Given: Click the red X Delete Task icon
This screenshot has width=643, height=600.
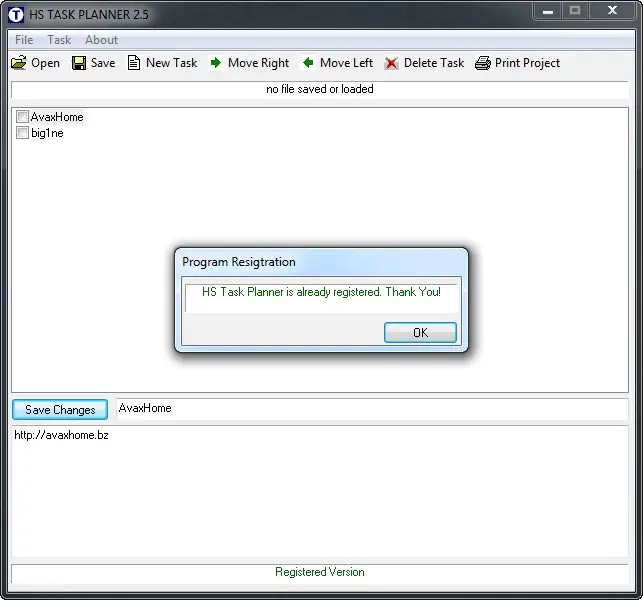Looking at the screenshot, I should (x=391, y=63).
